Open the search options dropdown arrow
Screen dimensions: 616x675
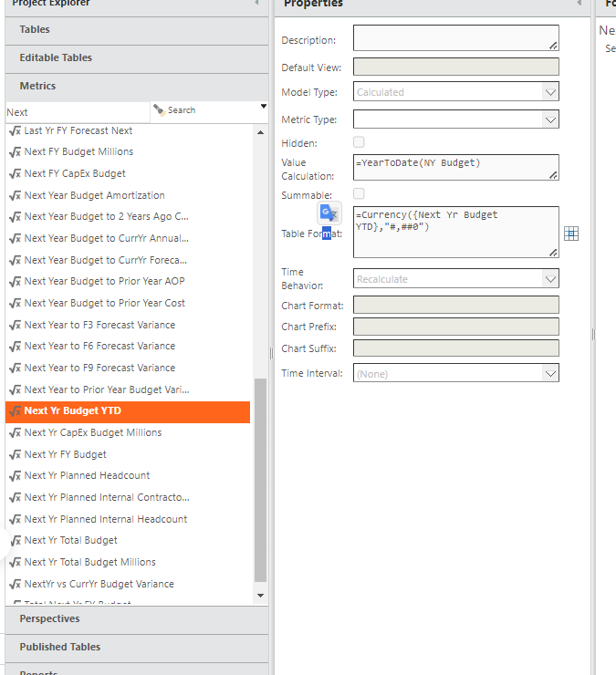[263, 107]
